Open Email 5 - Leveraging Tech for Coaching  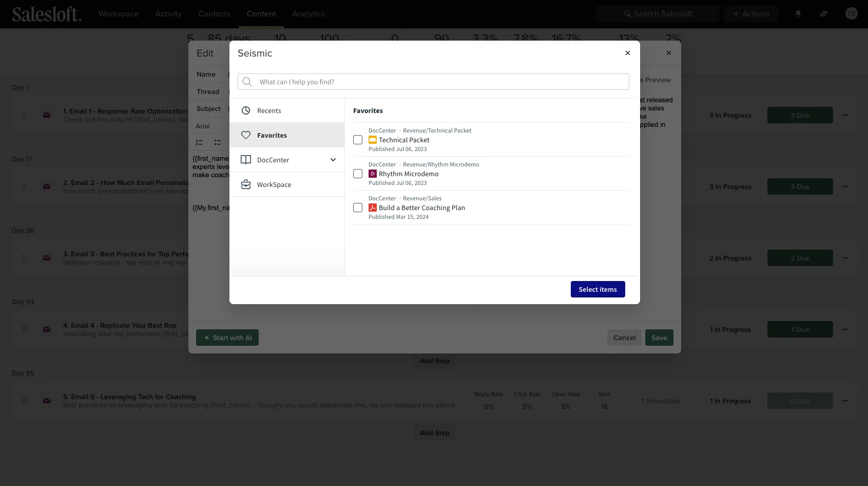click(129, 397)
